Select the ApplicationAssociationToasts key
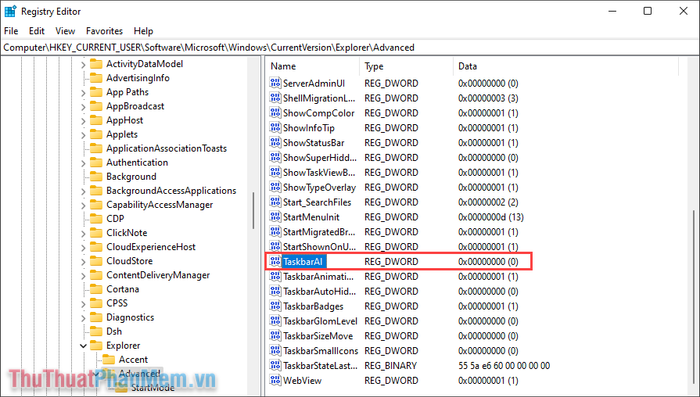 tap(166, 148)
